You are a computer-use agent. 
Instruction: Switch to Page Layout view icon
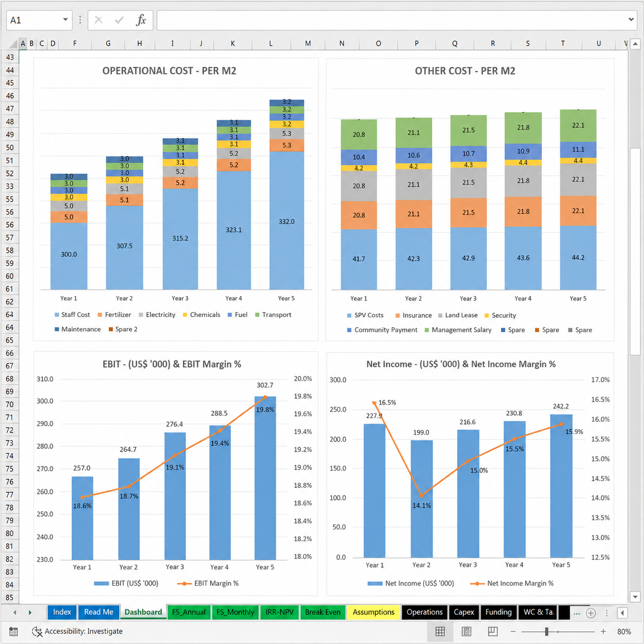click(466, 631)
